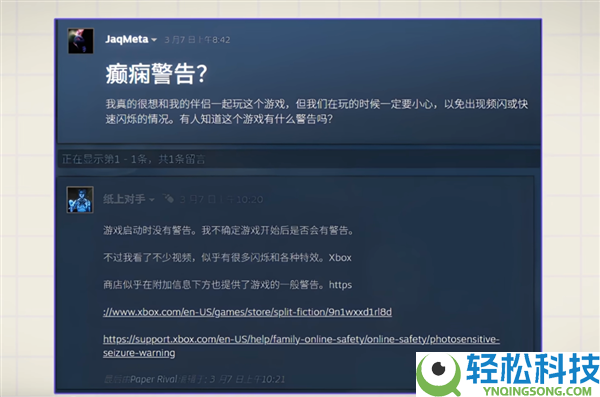Click the badge icon beside 纸上对手
600x397 pixels.
[x=168, y=198]
